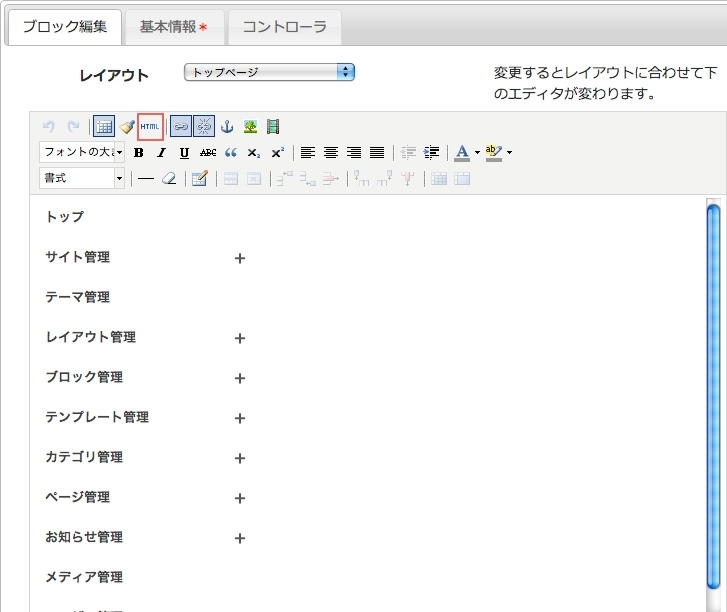Toggle the table guidelines icon
Image resolution: width=727 pixels, height=612 pixels.
(x=104, y=127)
